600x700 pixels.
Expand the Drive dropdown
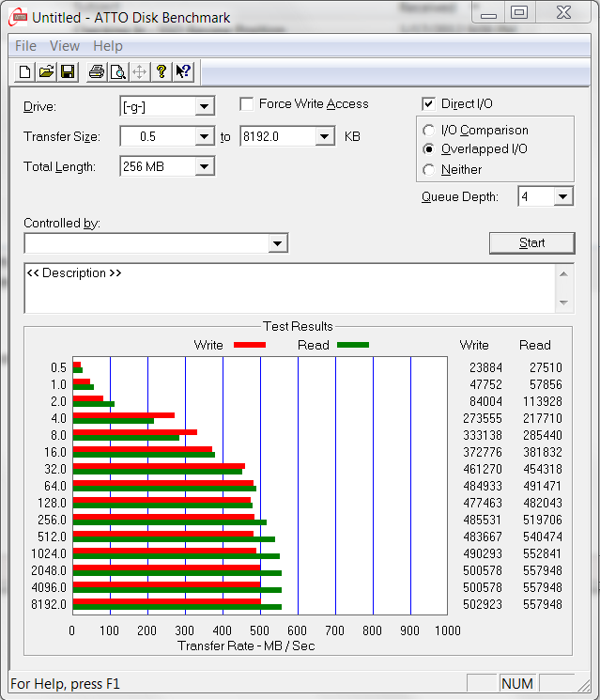[x=205, y=106]
